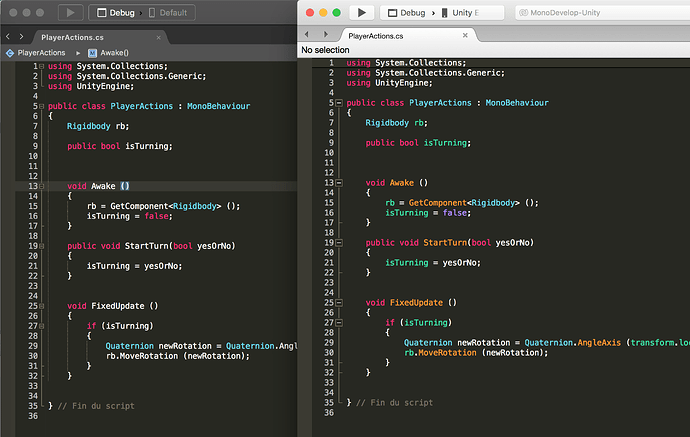Open the 'No selection' path bar
This screenshot has width=690, height=437.
point(325,50)
